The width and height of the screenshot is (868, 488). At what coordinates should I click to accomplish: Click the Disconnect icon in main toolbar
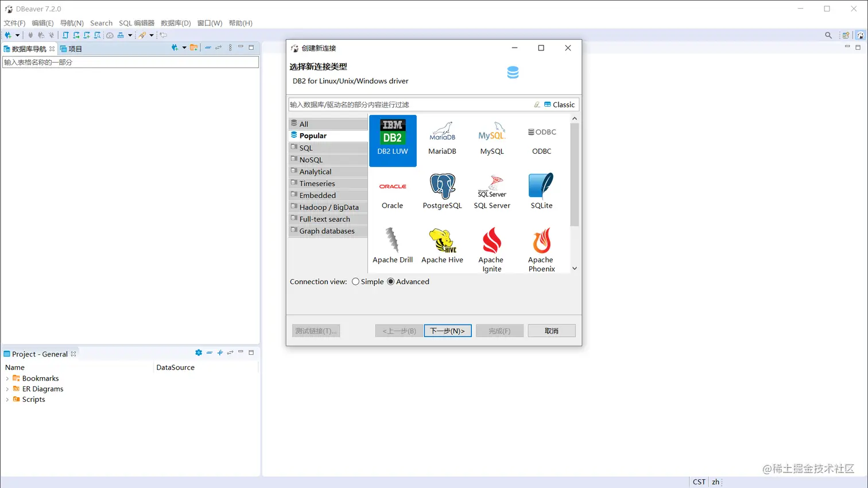coord(51,35)
